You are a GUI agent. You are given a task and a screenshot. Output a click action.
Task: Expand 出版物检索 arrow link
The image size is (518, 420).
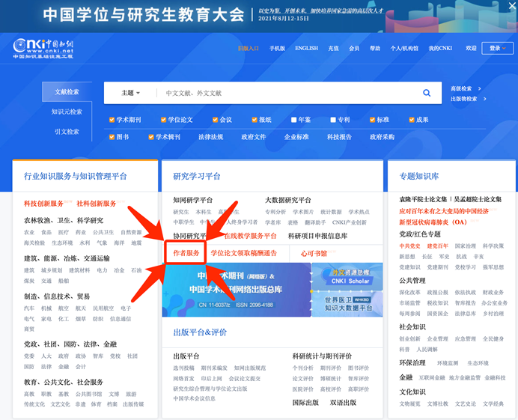pyautogui.click(x=469, y=99)
